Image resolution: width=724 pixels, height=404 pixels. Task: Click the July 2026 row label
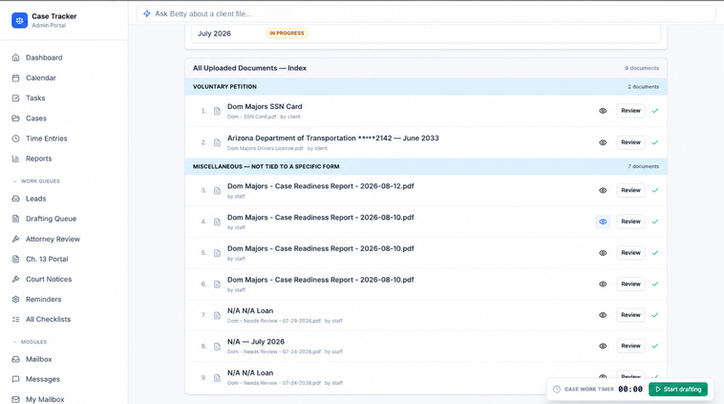tap(214, 34)
